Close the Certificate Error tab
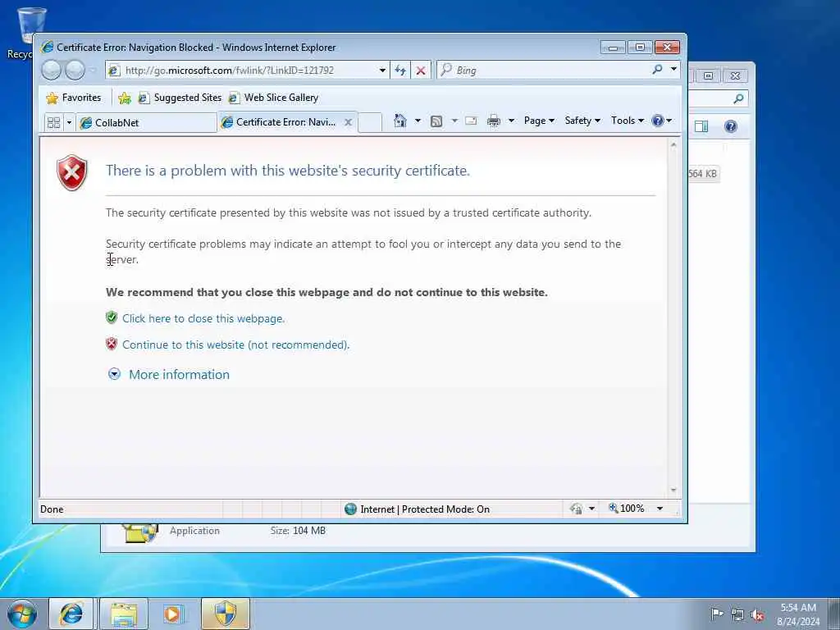Viewport: 840px width, 630px height. (x=348, y=122)
